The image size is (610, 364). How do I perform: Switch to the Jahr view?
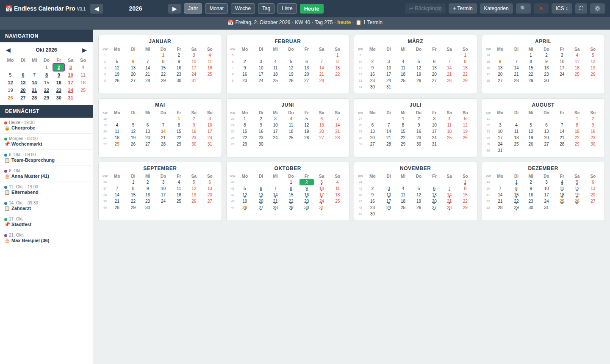pos(193,8)
